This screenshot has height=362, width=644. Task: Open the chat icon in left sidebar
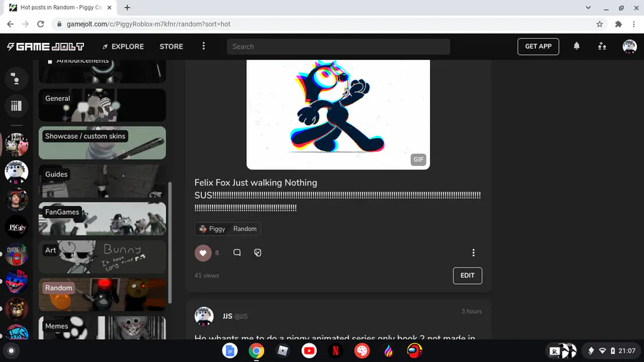(x=16, y=78)
